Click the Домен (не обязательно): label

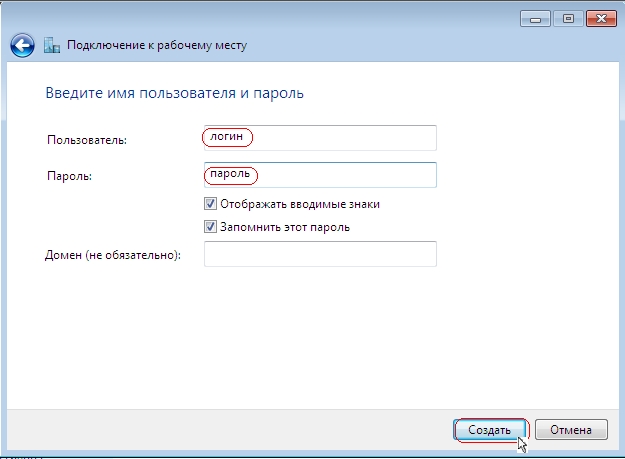coord(113,255)
